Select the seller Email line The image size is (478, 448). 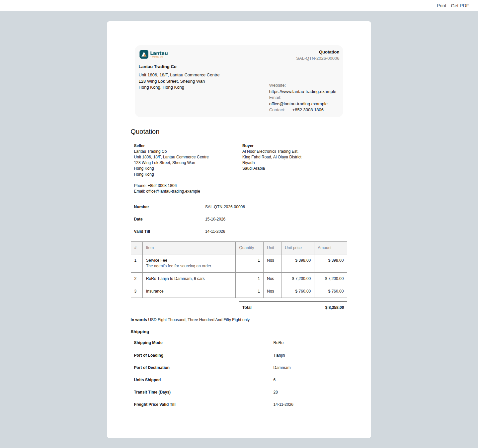[167, 191]
